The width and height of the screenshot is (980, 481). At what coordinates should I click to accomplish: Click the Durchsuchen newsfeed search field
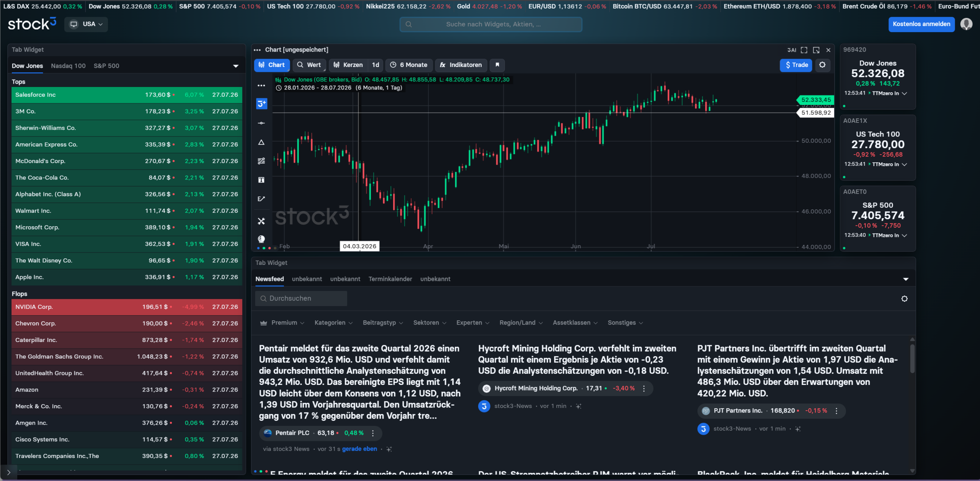click(301, 298)
